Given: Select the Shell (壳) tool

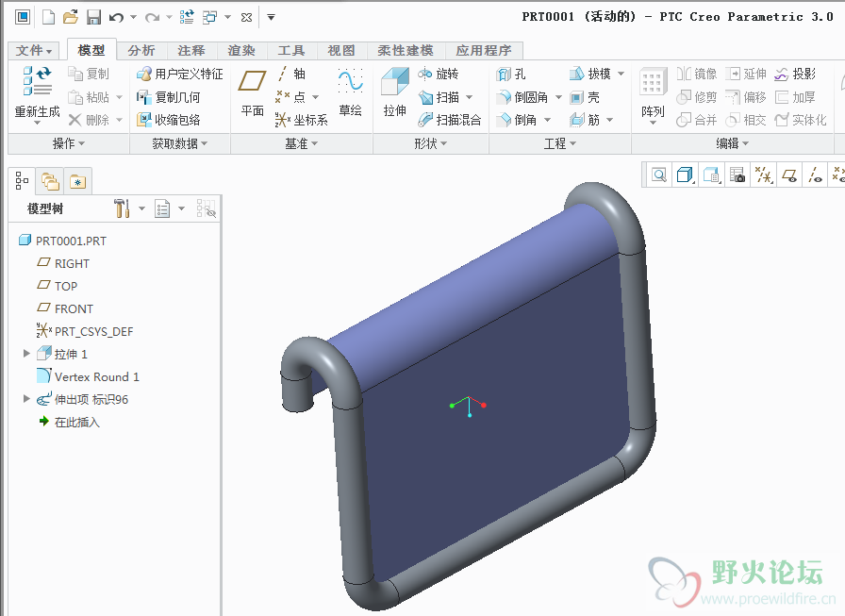Looking at the screenshot, I should pos(585,97).
